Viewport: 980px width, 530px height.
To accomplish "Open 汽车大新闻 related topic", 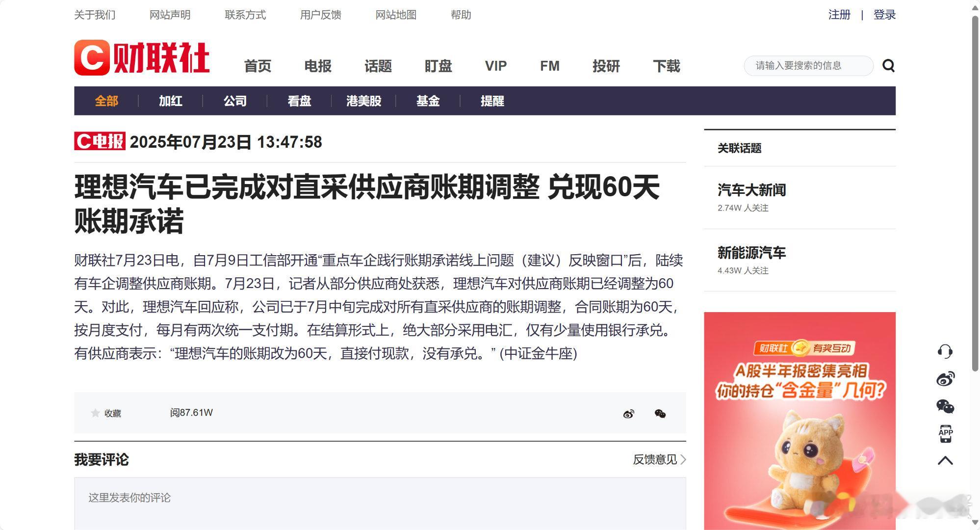I will tap(751, 190).
